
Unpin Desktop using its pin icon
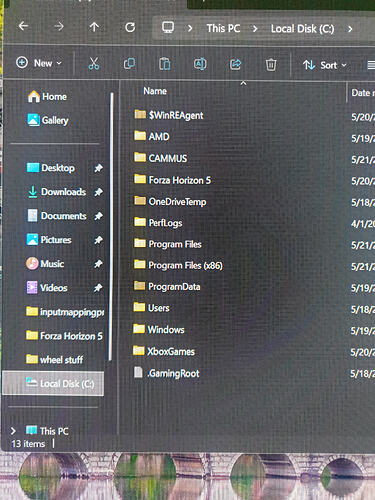coord(98,168)
